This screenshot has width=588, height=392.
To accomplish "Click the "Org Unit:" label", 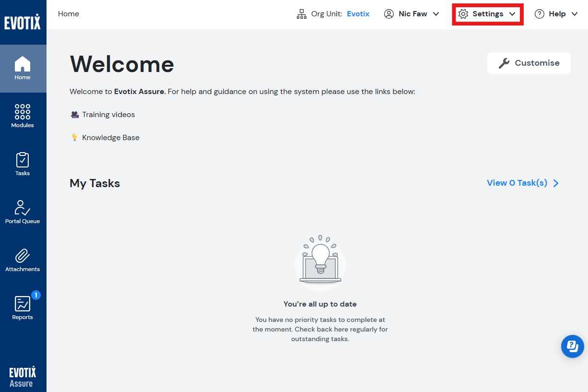I will [327, 14].
